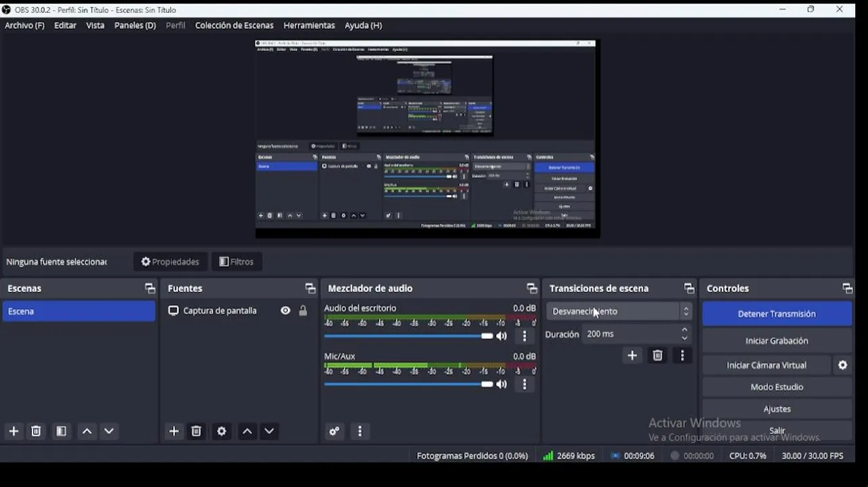868x487 pixels.
Task: Click the Captura de pantalla monitor icon
Action: tap(174, 311)
